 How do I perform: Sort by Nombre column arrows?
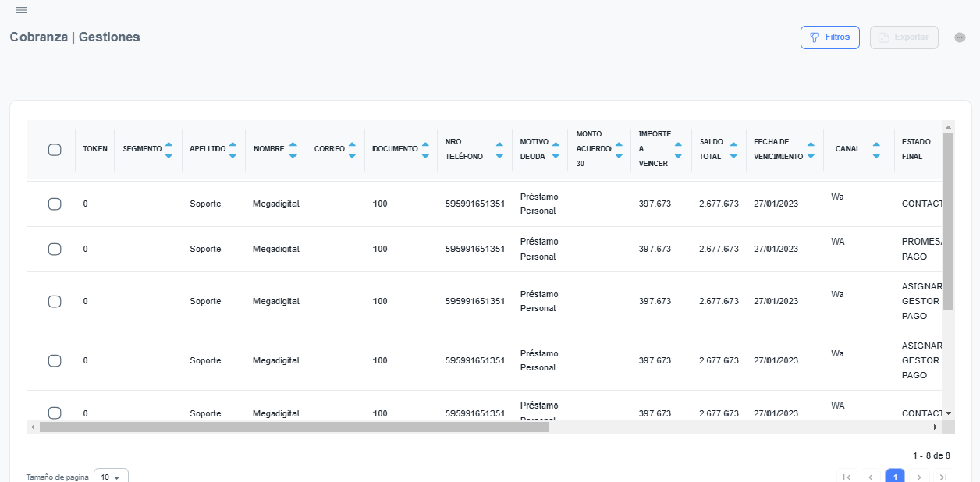(x=293, y=149)
